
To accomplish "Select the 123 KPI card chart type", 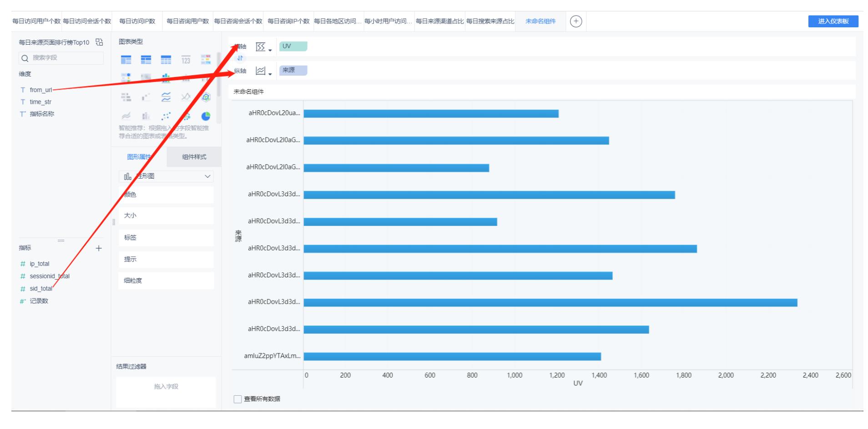I will click(186, 60).
